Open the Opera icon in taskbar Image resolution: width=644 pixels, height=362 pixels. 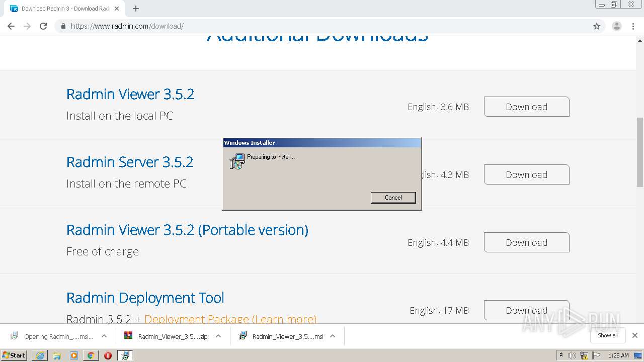[x=108, y=355]
